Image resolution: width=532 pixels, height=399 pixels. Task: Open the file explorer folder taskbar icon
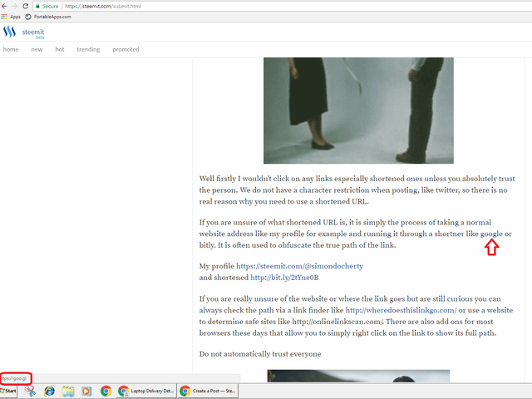68,392
